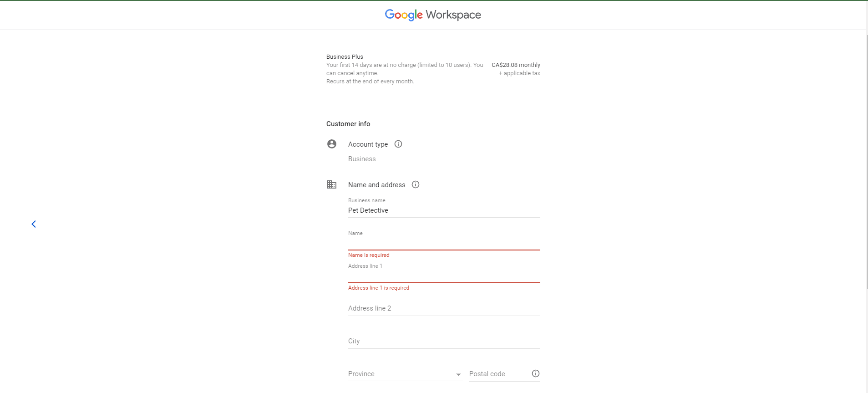The image size is (868, 393).
Task: Click the Postal code info icon
Action: coord(536,373)
